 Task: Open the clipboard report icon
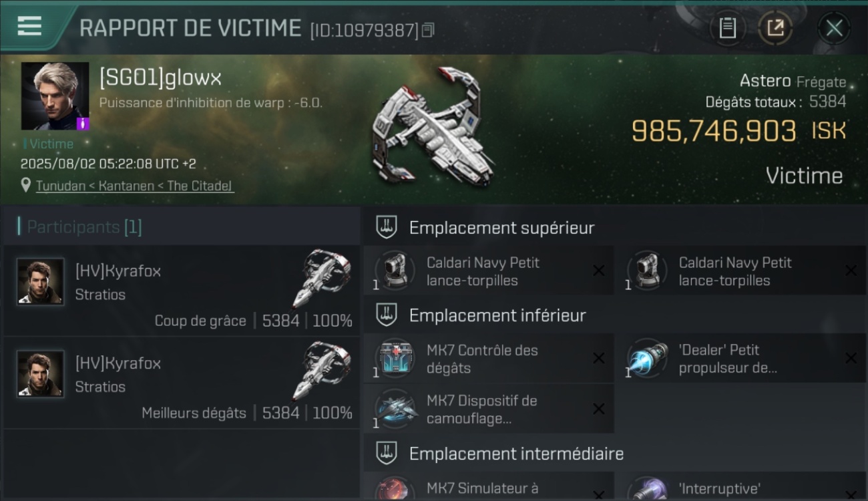727,28
